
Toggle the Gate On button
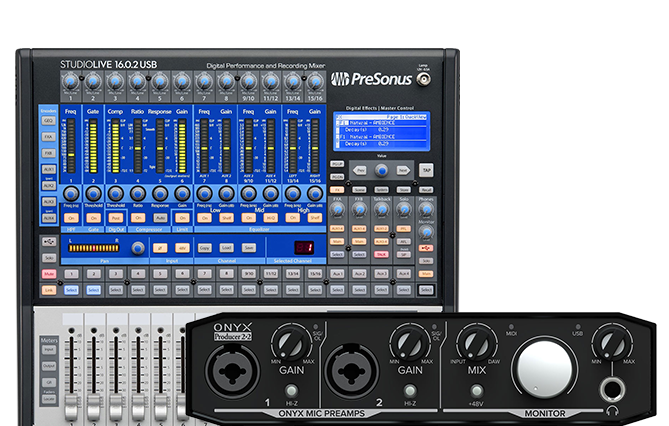tap(93, 218)
